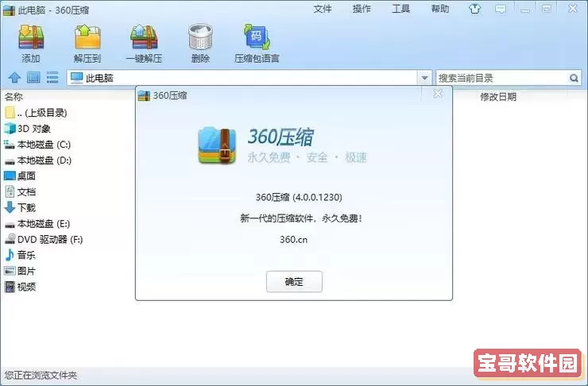
Task: Click the status text 您正在浏览文件夹
Action: pos(41,375)
